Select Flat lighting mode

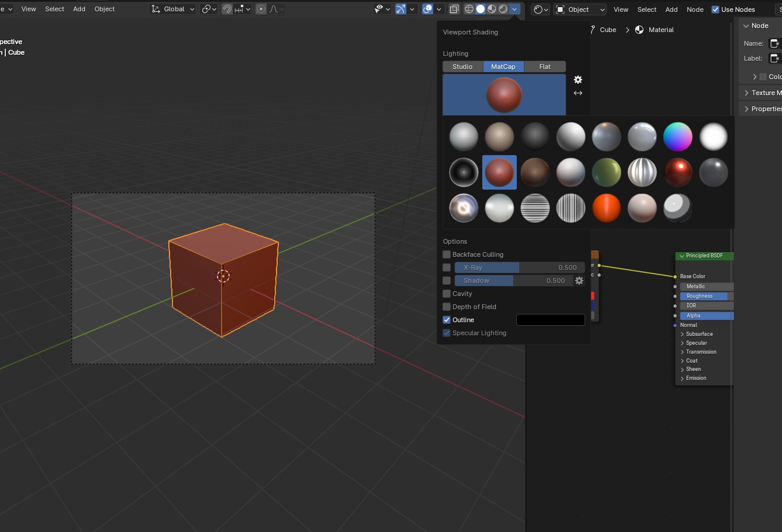click(545, 67)
